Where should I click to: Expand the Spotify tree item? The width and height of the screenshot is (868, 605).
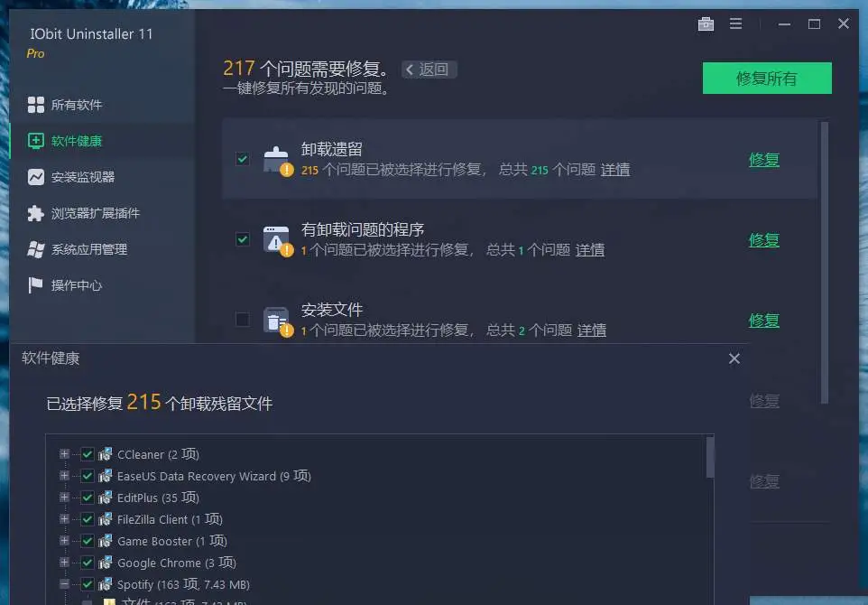63,584
